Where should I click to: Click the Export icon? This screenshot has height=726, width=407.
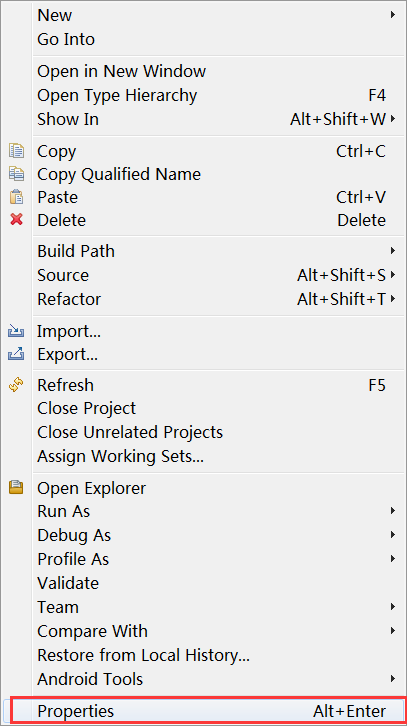16,355
